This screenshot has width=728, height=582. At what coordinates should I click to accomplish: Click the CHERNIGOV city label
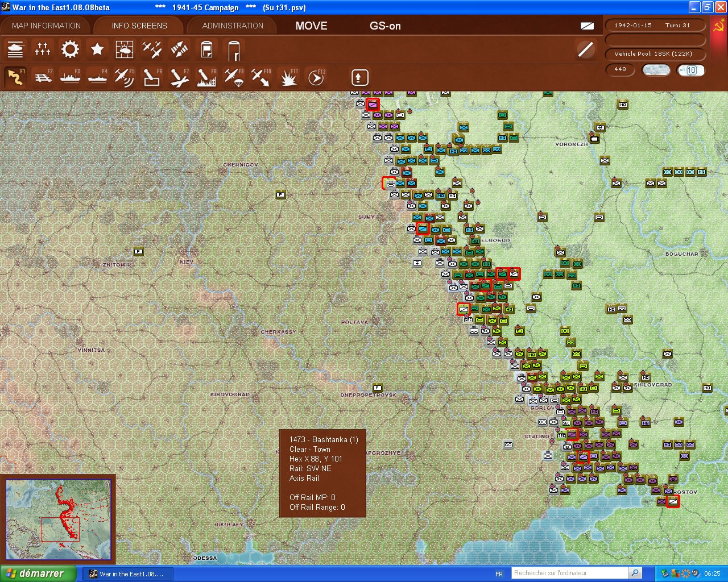point(241,165)
